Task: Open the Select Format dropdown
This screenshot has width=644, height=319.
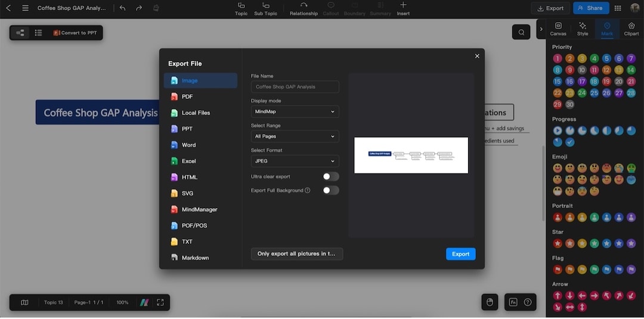Action: [x=295, y=161]
